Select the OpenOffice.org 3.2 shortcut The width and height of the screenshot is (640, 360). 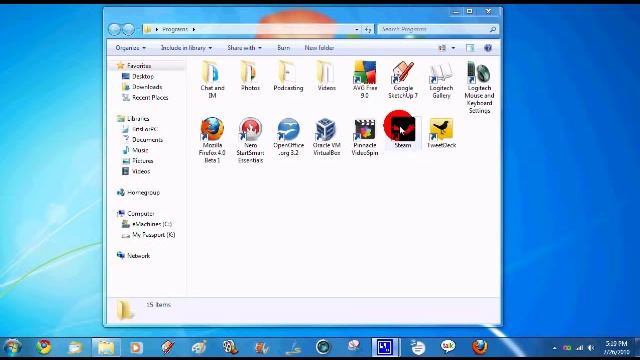pos(288,137)
